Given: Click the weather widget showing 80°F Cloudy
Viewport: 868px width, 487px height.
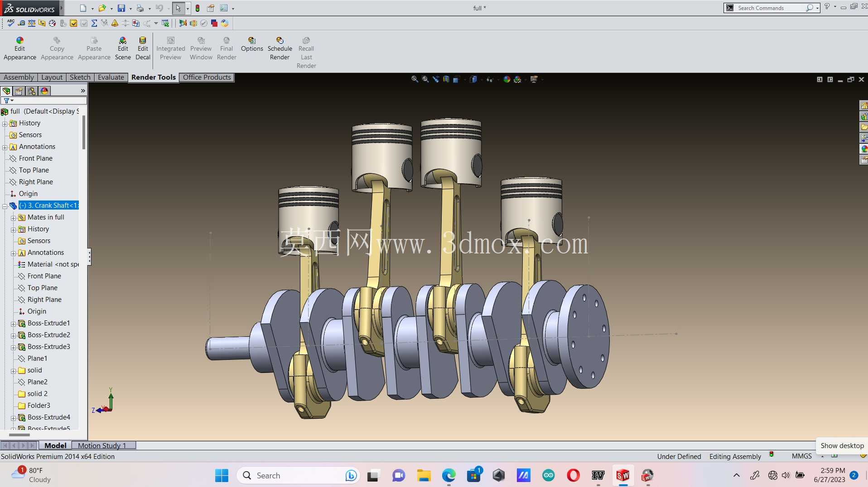Looking at the screenshot, I should [32, 475].
